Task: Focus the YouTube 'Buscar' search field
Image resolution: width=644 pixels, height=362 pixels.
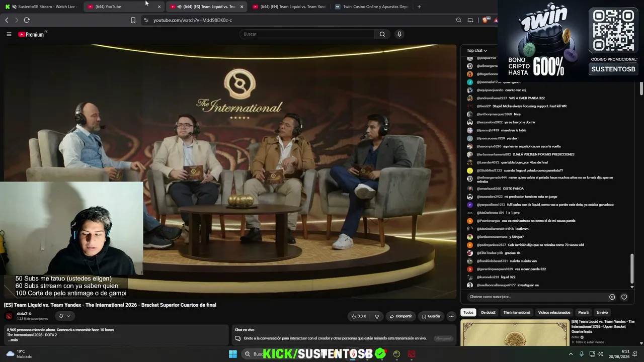Action: click(x=307, y=34)
